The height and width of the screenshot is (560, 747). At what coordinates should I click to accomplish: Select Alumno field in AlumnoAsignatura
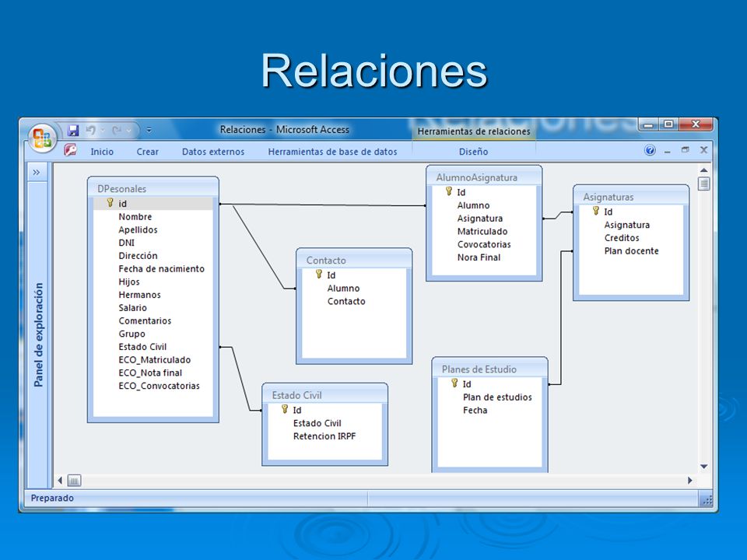(473, 205)
